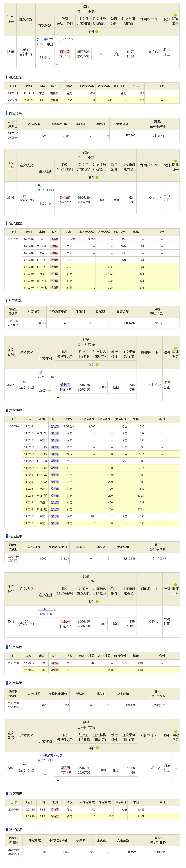Viewport: 186px width, 868px height.
Task: Click 取消 in the order 3347 row
Action: click(167, 383)
